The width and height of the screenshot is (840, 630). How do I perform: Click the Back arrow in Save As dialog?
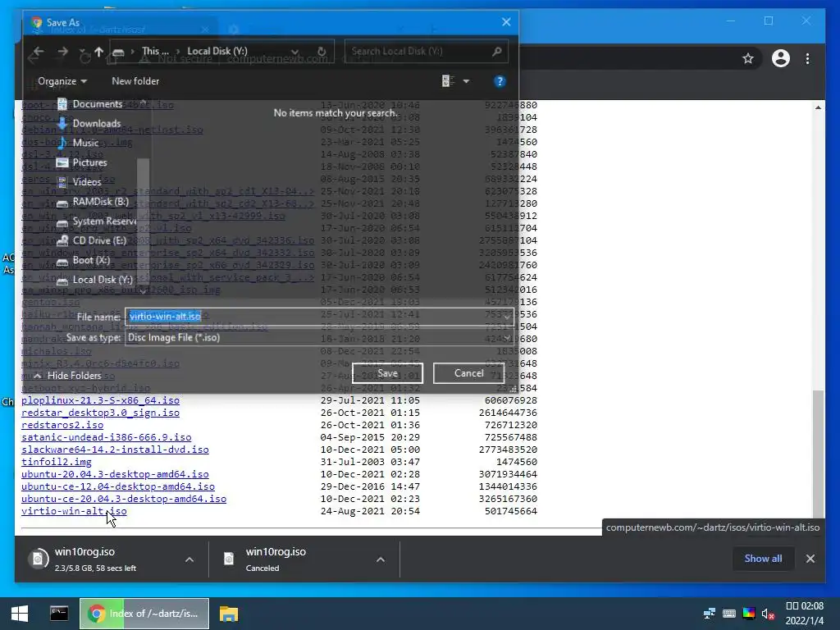coord(38,52)
